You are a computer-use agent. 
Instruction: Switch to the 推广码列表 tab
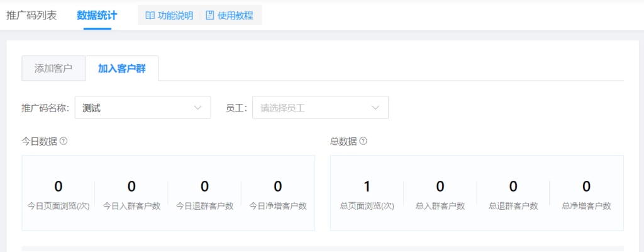point(31,16)
